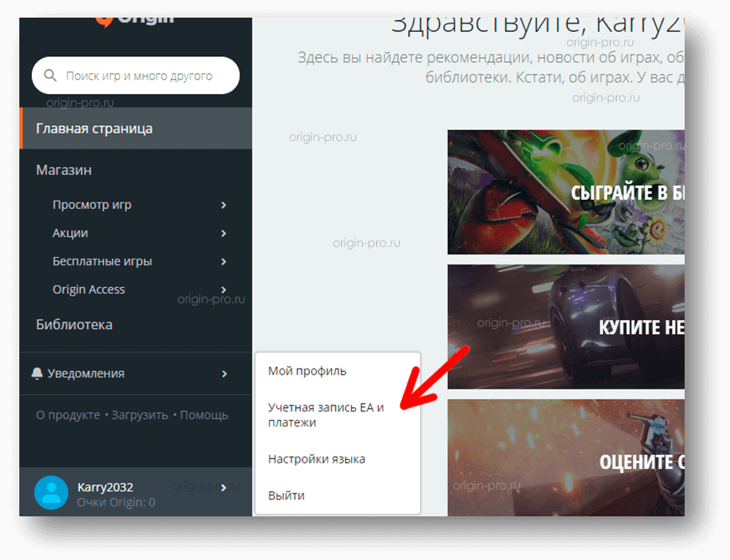Click the Очки Origin: 0 text
730x560 pixels.
[116, 502]
